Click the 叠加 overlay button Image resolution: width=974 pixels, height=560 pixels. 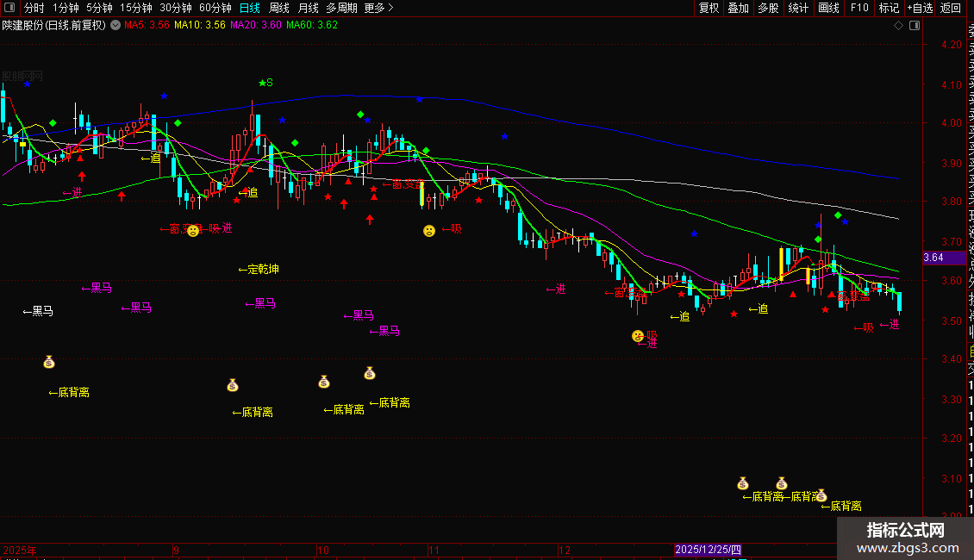pyautogui.click(x=739, y=8)
